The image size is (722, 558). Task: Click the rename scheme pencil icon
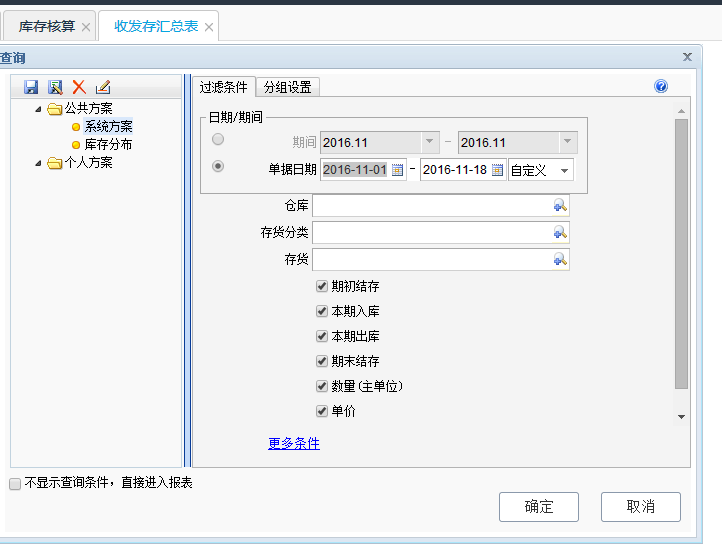click(x=102, y=87)
